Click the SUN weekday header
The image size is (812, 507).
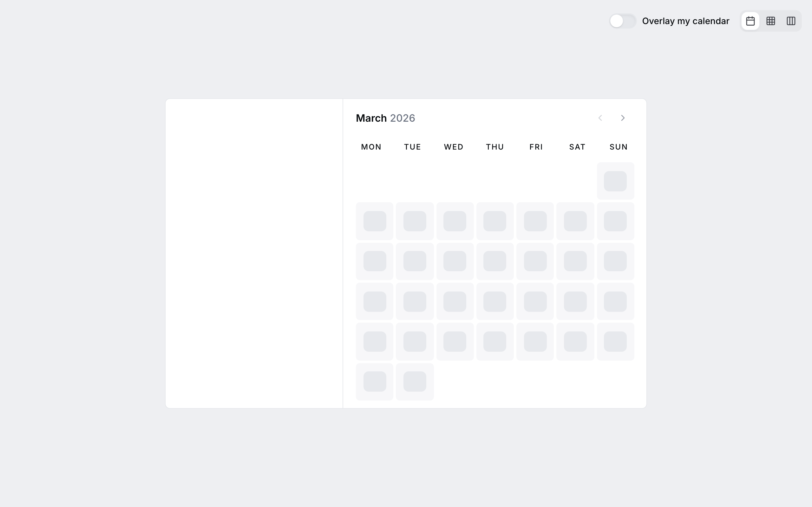click(619, 147)
